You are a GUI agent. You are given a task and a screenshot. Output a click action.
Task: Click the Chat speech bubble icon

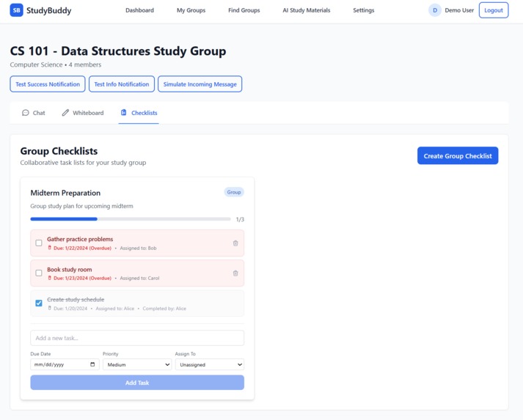click(26, 113)
